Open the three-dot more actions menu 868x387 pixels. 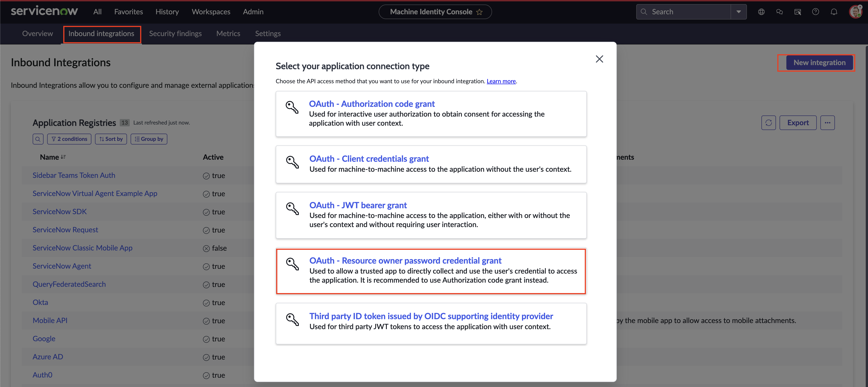point(827,123)
